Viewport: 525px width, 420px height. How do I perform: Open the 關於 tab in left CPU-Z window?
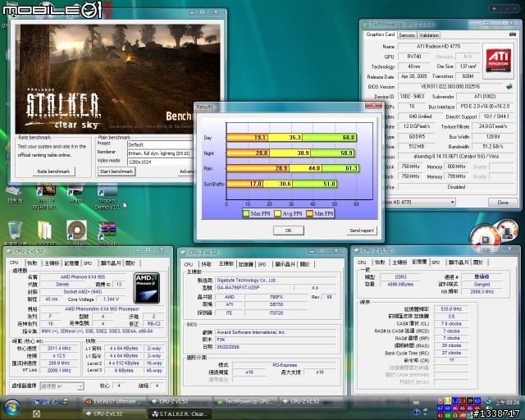coord(130,263)
